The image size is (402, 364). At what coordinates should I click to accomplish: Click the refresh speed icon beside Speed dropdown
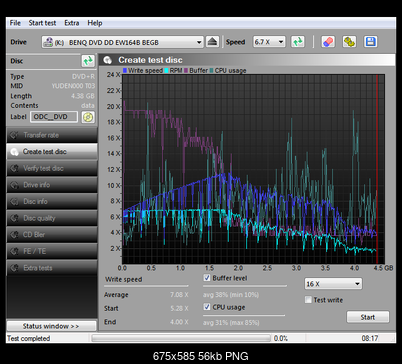pyautogui.click(x=298, y=42)
